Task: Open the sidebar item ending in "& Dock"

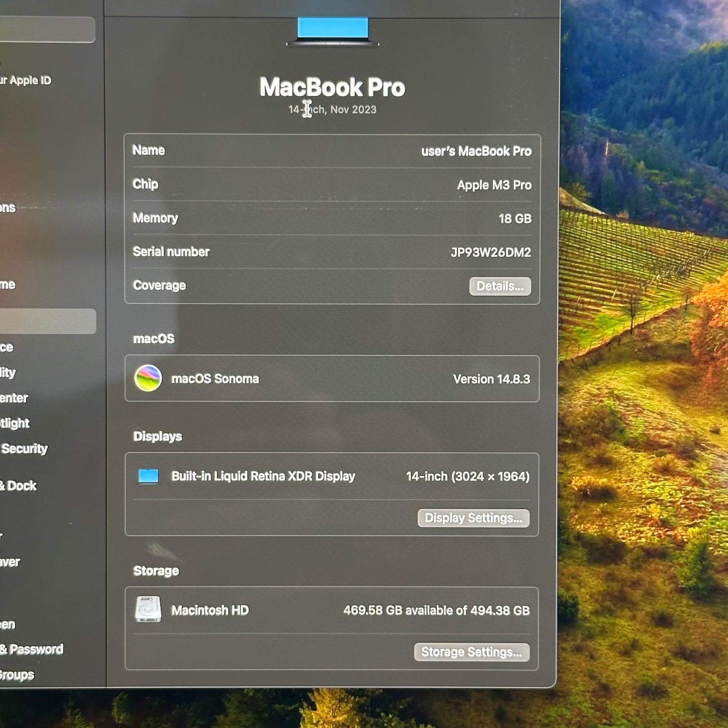Action: (19, 486)
